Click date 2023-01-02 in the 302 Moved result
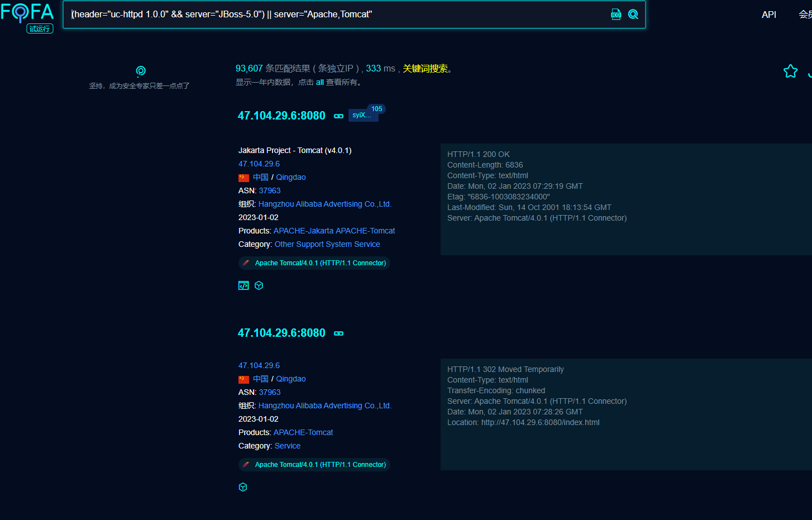812x520 pixels. pyautogui.click(x=259, y=419)
